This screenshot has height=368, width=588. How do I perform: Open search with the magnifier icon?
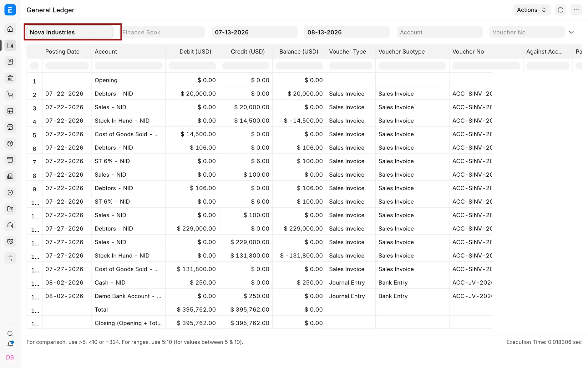point(10,334)
